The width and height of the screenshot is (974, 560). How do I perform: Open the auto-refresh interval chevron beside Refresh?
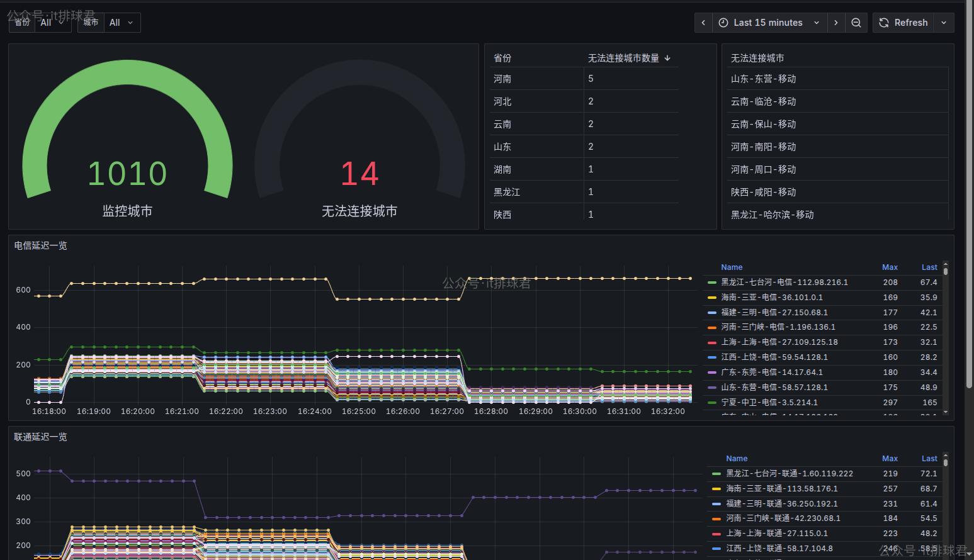click(943, 22)
